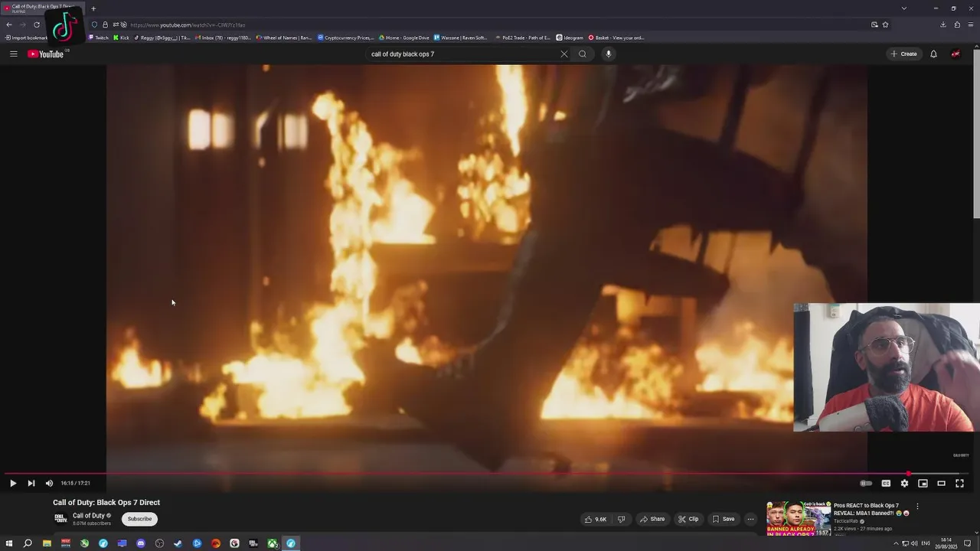The image size is (980, 551).
Task: Open the PoE2 Trade bookmark
Action: tap(523, 37)
